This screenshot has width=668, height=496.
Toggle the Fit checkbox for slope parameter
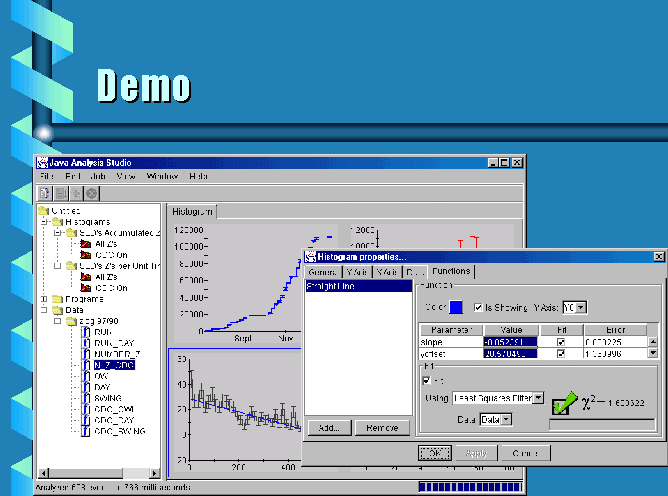click(559, 341)
